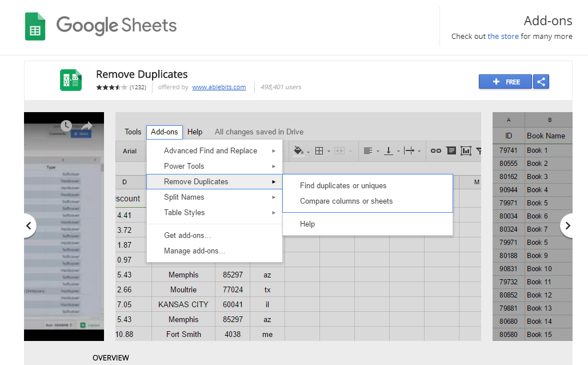Click the green Google Sheets logo
The image size is (588, 365).
pos(34,26)
